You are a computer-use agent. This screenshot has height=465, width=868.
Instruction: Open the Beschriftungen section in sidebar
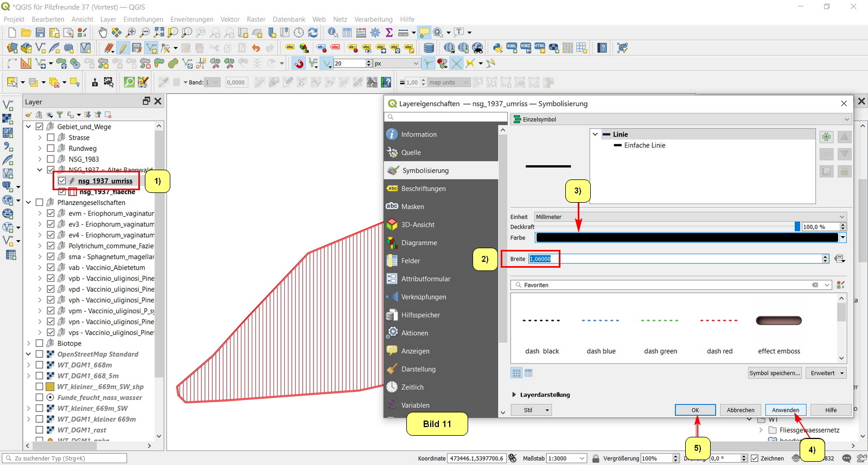(423, 189)
